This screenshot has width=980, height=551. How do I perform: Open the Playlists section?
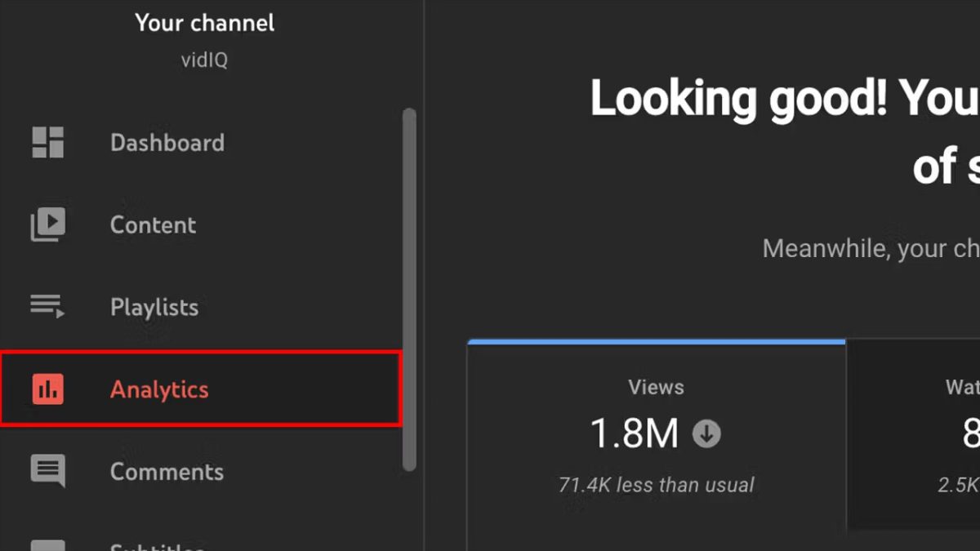click(201, 307)
